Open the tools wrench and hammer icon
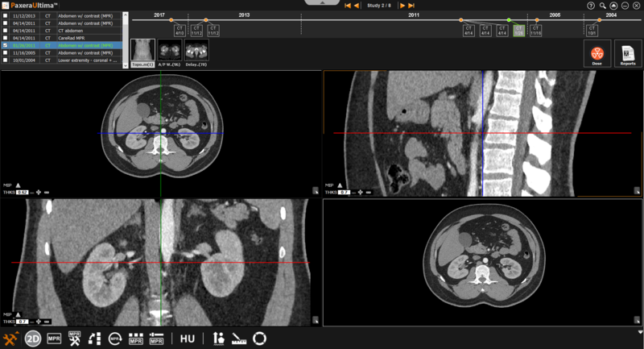This screenshot has width=644, height=349. click(x=11, y=339)
